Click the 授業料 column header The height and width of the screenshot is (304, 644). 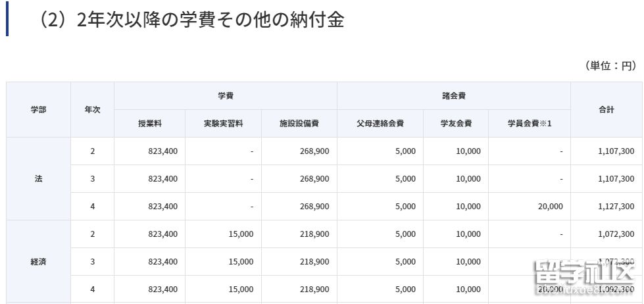(149, 124)
